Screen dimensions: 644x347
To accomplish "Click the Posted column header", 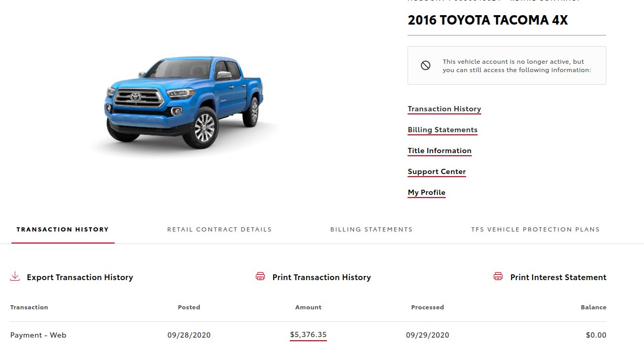I will 189,307.
